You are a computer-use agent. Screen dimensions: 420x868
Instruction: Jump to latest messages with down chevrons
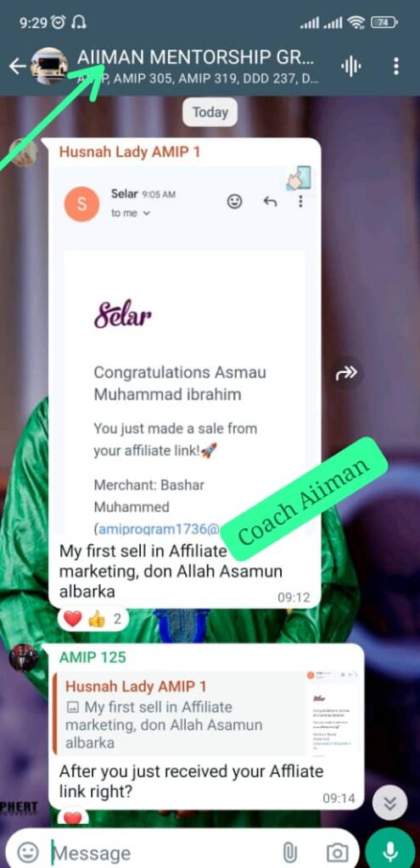tap(390, 803)
